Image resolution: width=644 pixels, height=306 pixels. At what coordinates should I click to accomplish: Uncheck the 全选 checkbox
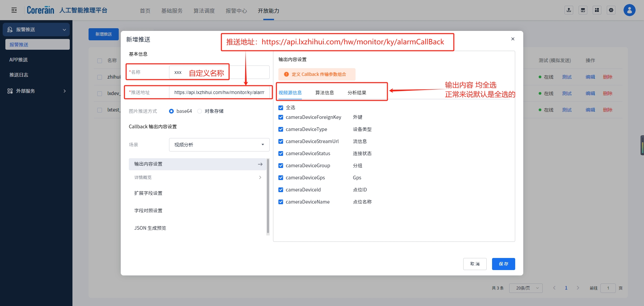coord(281,108)
